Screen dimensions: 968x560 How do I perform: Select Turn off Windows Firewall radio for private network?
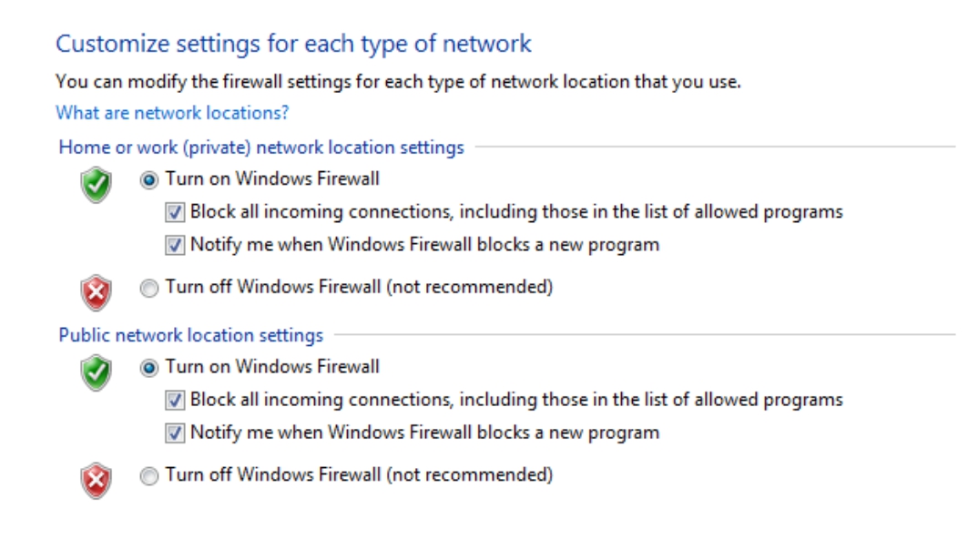click(x=149, y=289)
